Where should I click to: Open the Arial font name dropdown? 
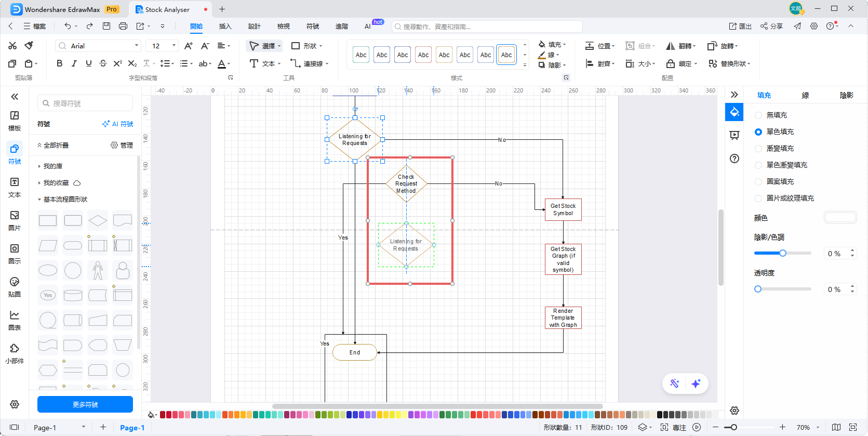(x=98, y=46)
